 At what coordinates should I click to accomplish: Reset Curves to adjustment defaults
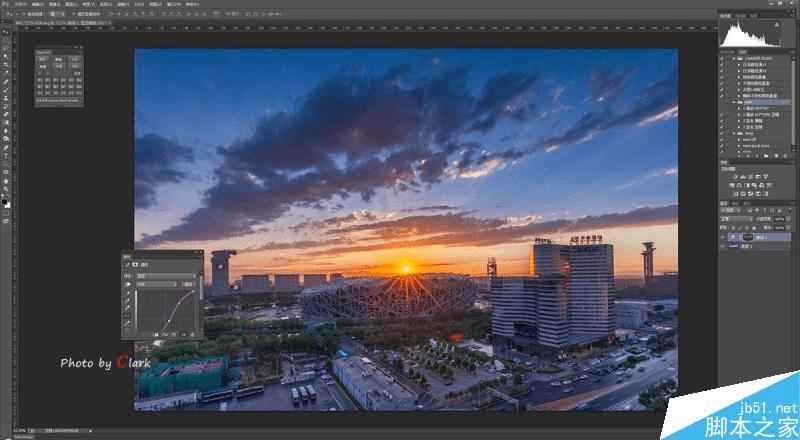tap(174, 335)
